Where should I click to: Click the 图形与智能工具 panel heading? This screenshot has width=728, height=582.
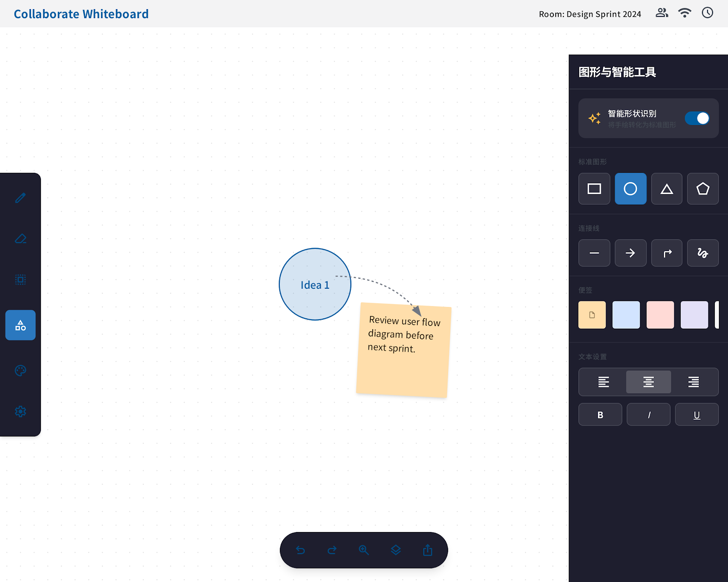[617, 72]
